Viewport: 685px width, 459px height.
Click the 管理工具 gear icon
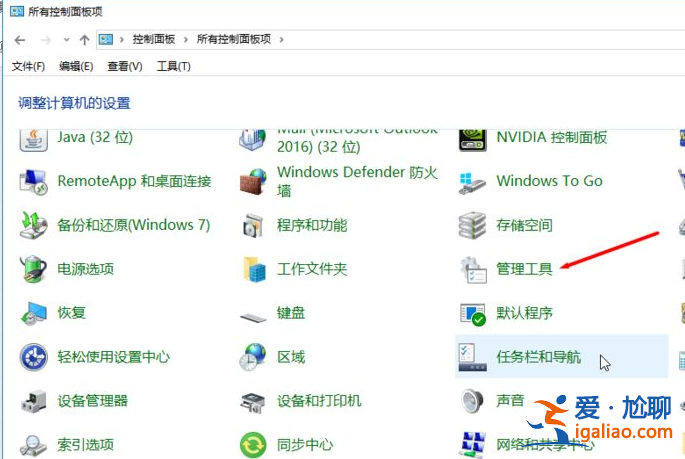pyautogui.click(x=473, y=270)
